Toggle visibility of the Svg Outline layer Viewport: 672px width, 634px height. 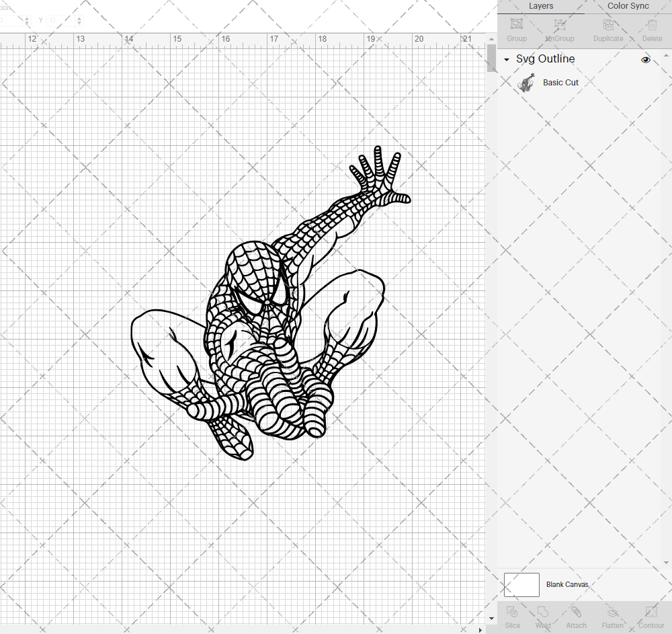click(646, 59)
